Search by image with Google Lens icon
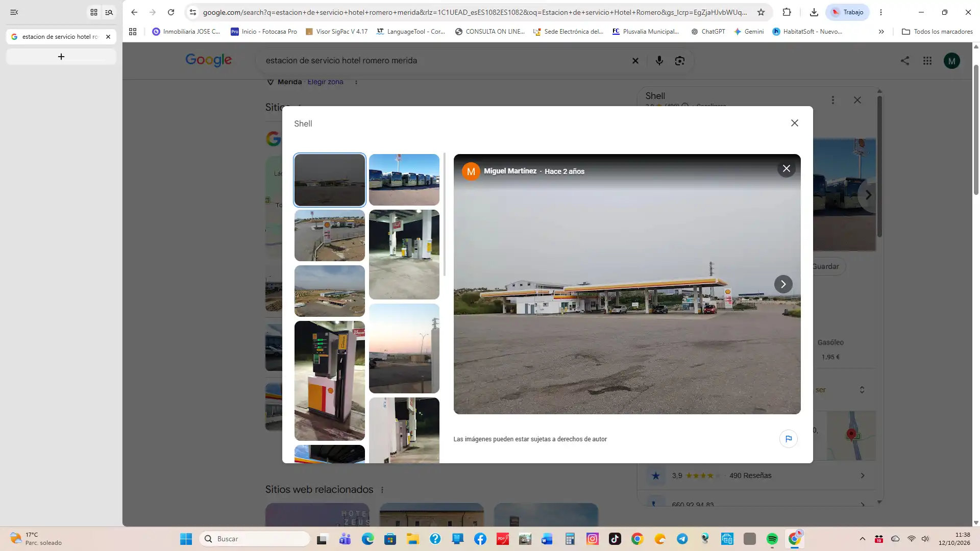The height and width of the screenshot is (551, 980). [x=680, y=61]
